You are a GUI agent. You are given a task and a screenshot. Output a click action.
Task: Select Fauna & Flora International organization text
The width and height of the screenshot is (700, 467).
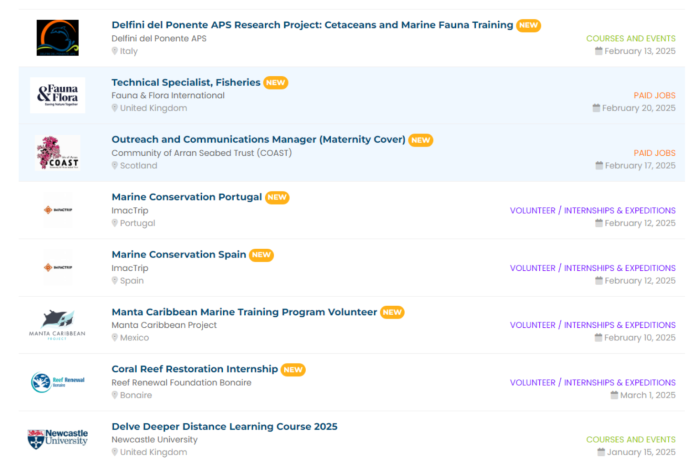[168, 96]
